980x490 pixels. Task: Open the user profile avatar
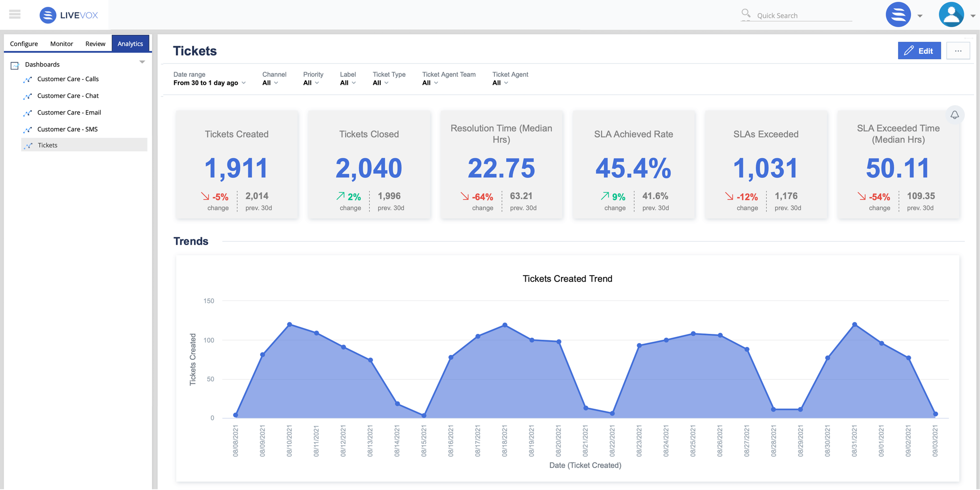click(950, 14)
